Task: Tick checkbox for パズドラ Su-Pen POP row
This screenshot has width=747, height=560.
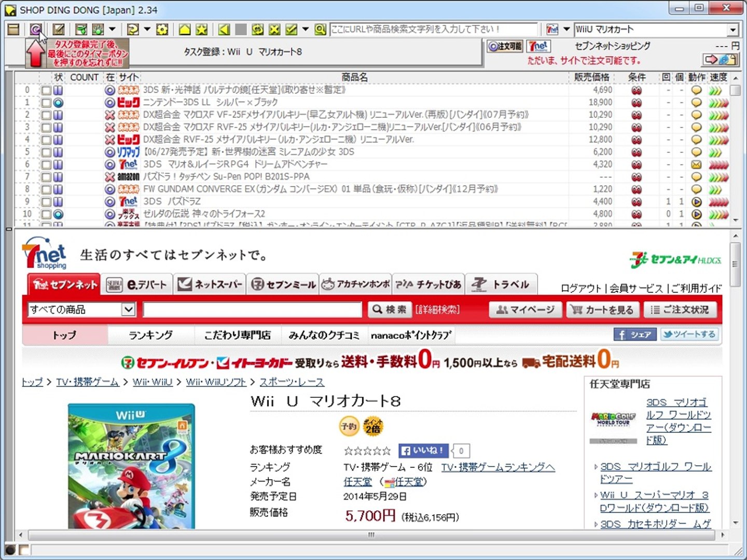Action: pos(46,177)
